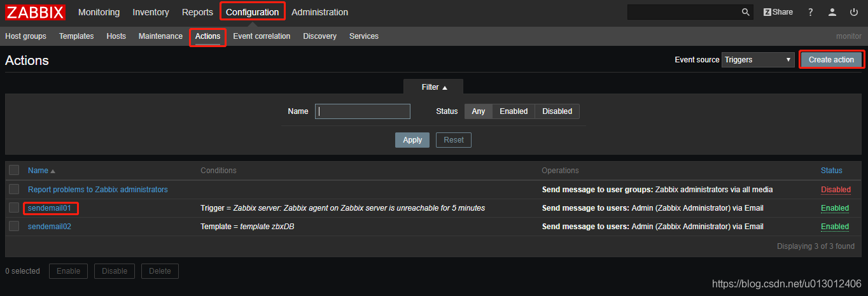Go to the Maintenance submenu
The width and height of the screenshot is (868, 296).
(160, 36)
